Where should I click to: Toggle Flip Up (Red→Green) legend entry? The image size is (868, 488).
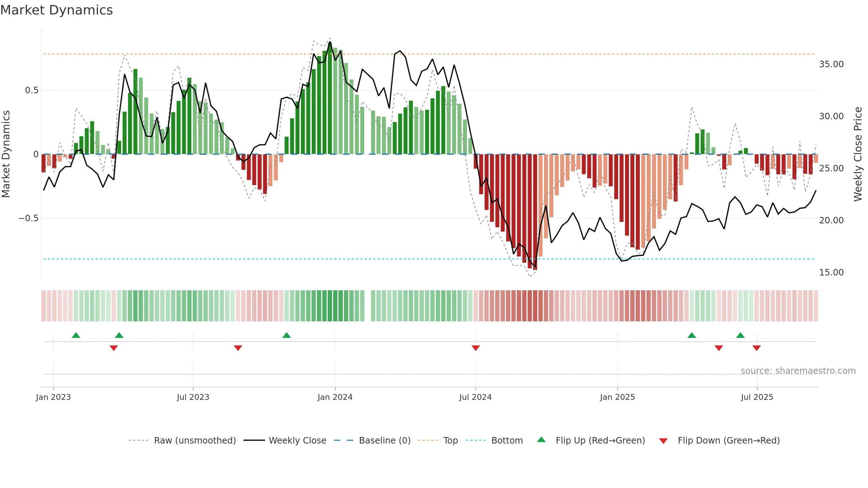click(591, 440)
